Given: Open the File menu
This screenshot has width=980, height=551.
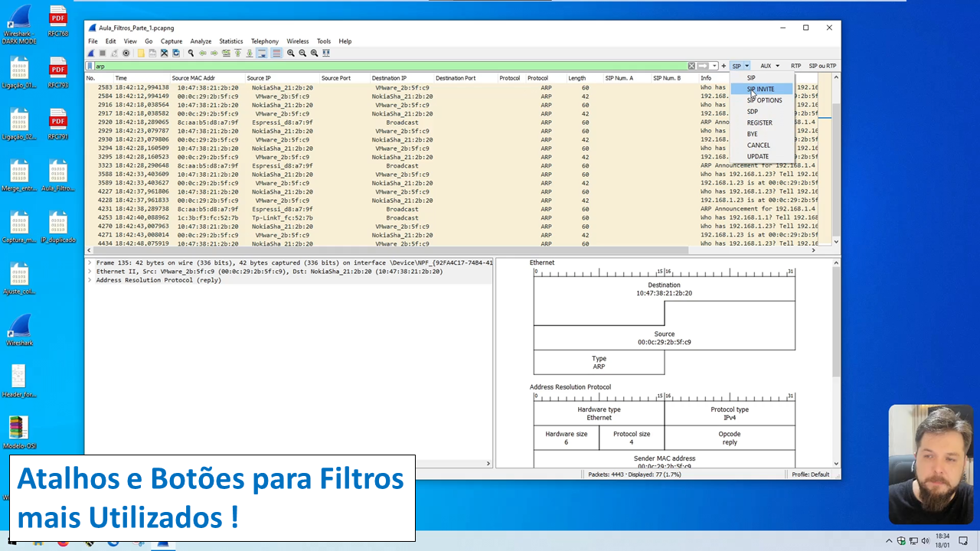Looking at the screenshot, I should [x=93, y=41].
